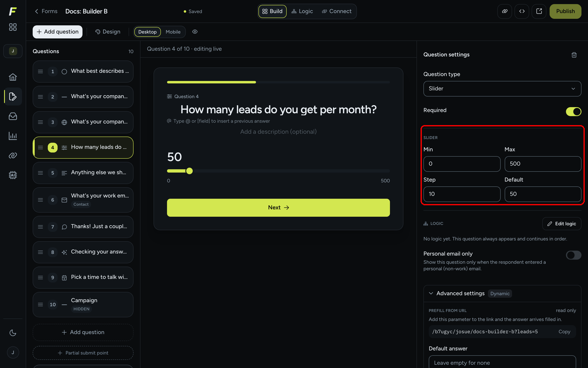
Task: Delete question with trash icon
Action: tap(574, 55)
